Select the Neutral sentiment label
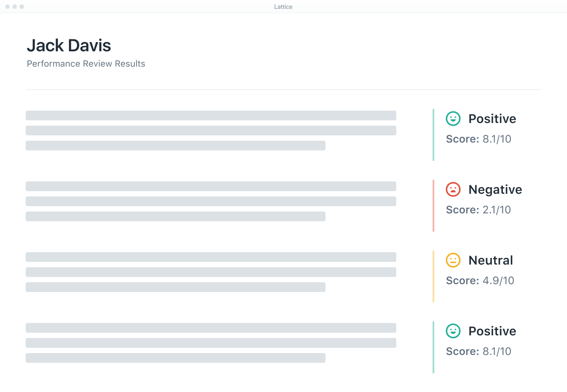 coord(491,260)
